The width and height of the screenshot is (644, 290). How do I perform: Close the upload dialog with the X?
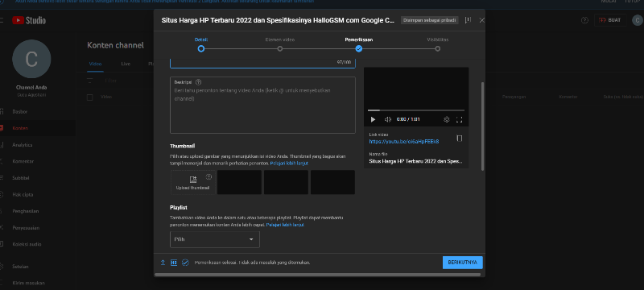[482, 20]
